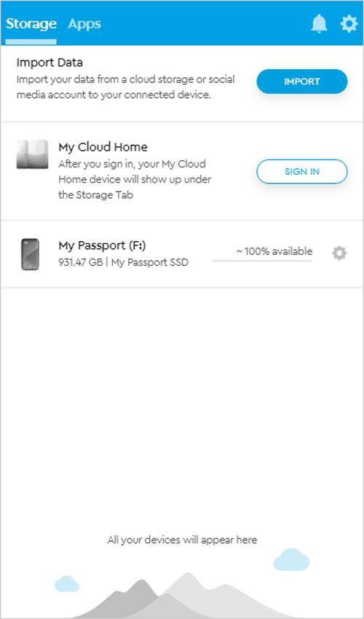The height and width of the screenshot is (619, 364).
Task: Click the Import Data description text
Action: [x=125, y=87]
